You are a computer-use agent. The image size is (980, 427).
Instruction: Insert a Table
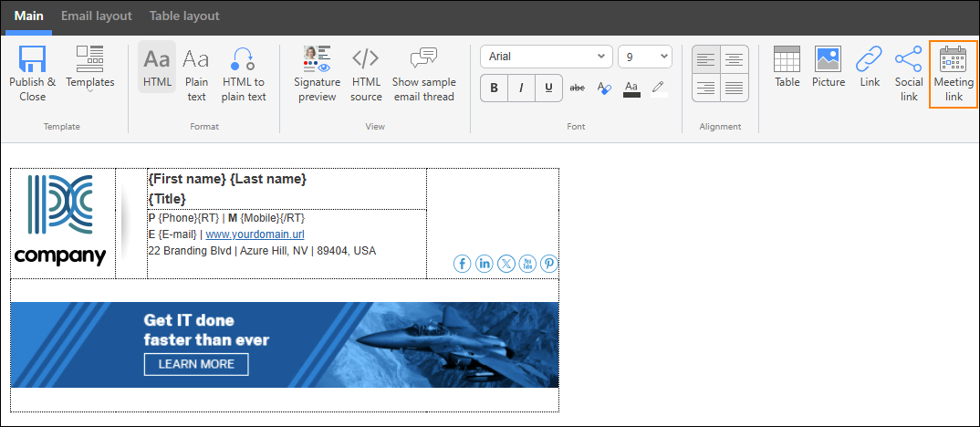click(787, 67)
